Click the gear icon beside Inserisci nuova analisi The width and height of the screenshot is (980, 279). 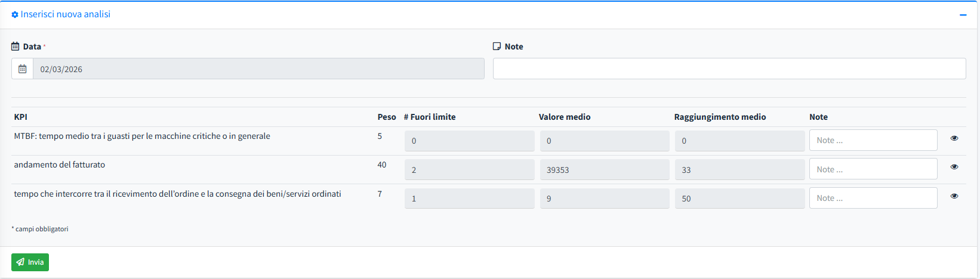click(x=15, y=14)
